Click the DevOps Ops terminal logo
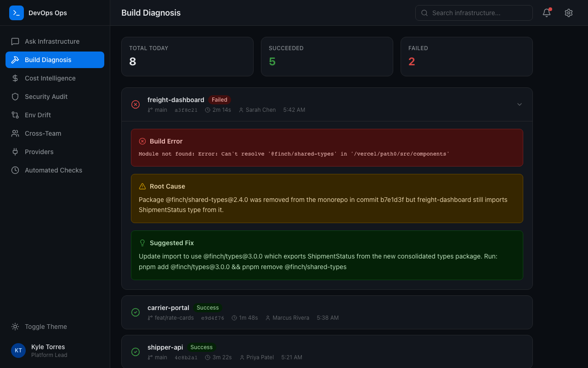 (16, 13)
